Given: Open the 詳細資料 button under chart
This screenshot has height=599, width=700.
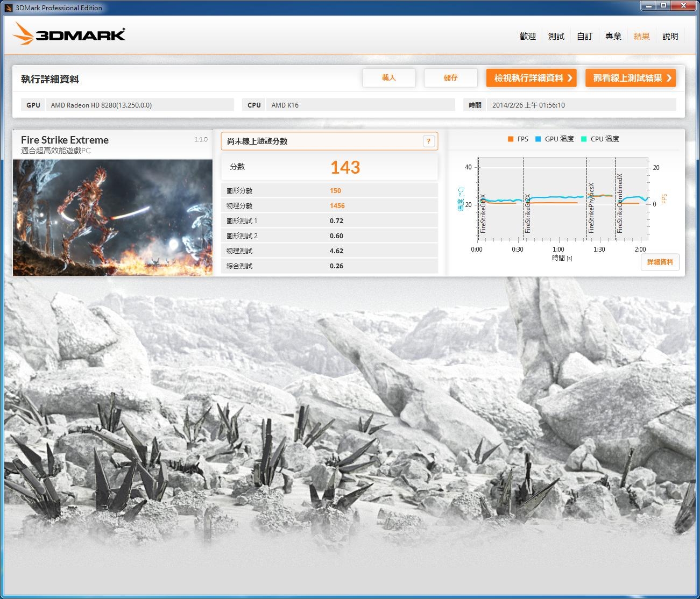Looking at the screenshot, I should [660, 262].
